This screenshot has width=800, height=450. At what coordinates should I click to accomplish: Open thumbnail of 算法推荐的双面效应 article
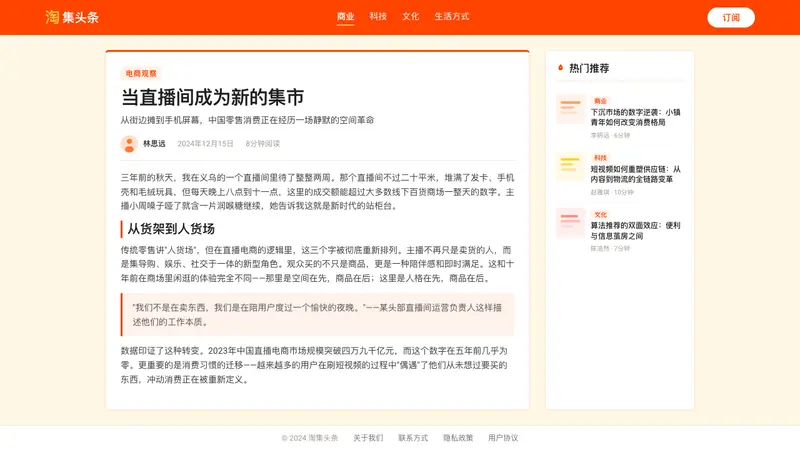(x=570, y=222)
